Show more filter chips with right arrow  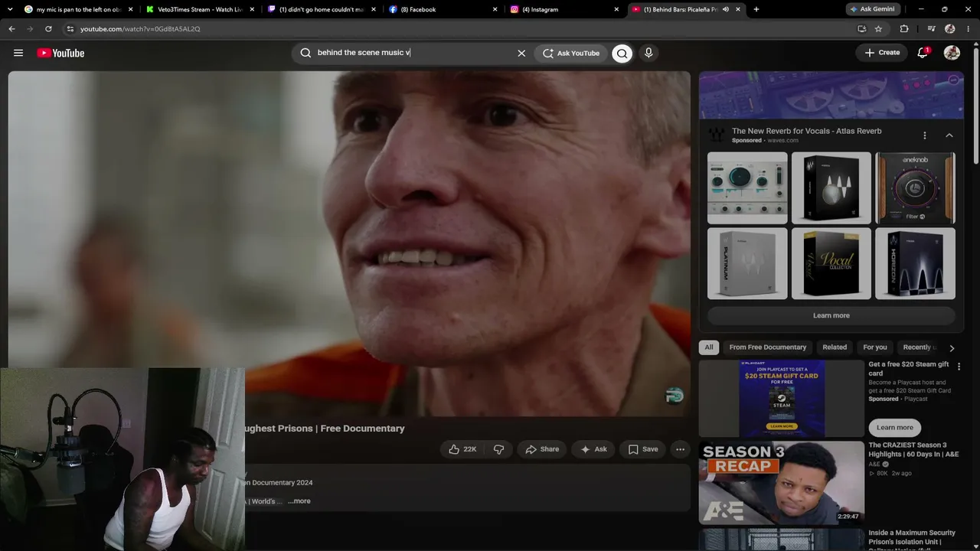pos(952,347)
